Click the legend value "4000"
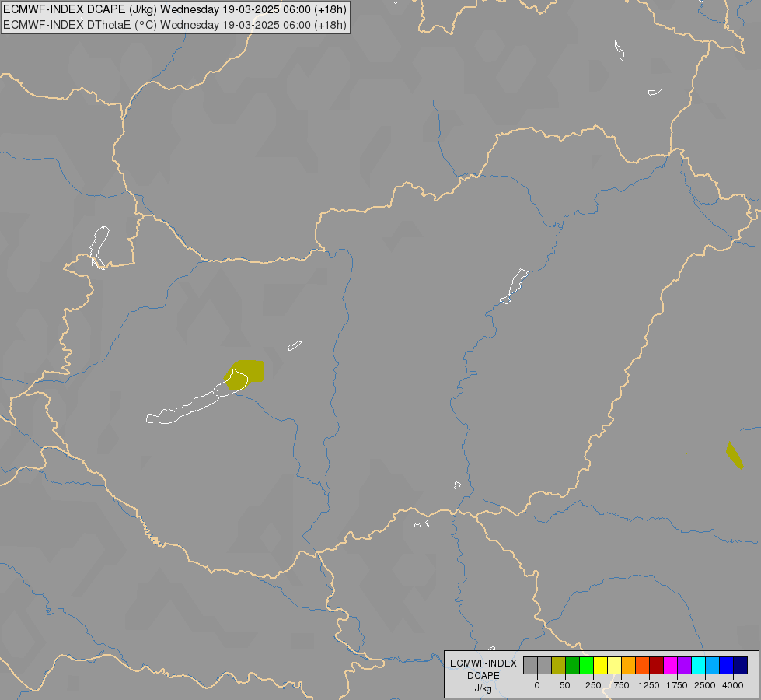Screen dimensions: 761x700 (x=733, y=685)
